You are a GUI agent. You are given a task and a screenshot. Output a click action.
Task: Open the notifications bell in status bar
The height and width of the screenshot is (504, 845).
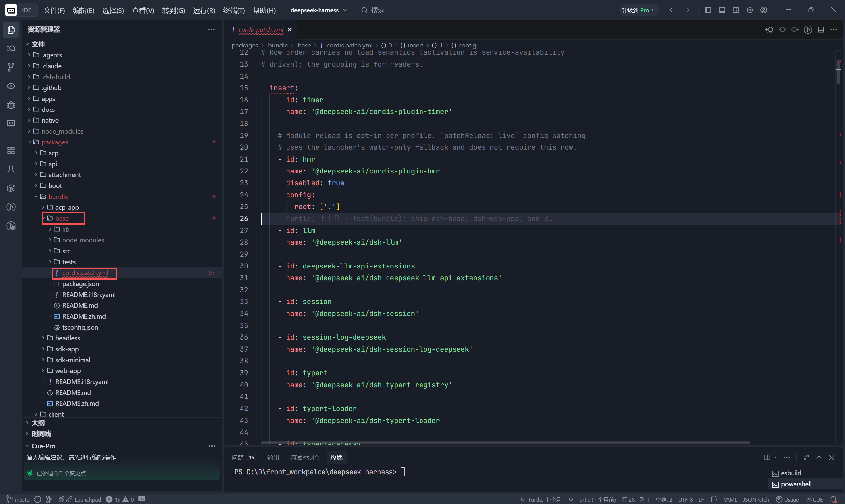[833, 499]
